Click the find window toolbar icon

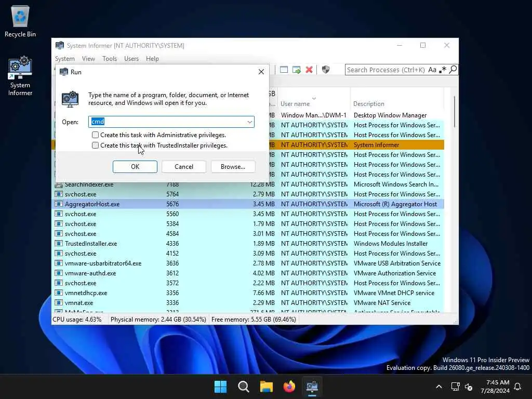pos(284,70)
